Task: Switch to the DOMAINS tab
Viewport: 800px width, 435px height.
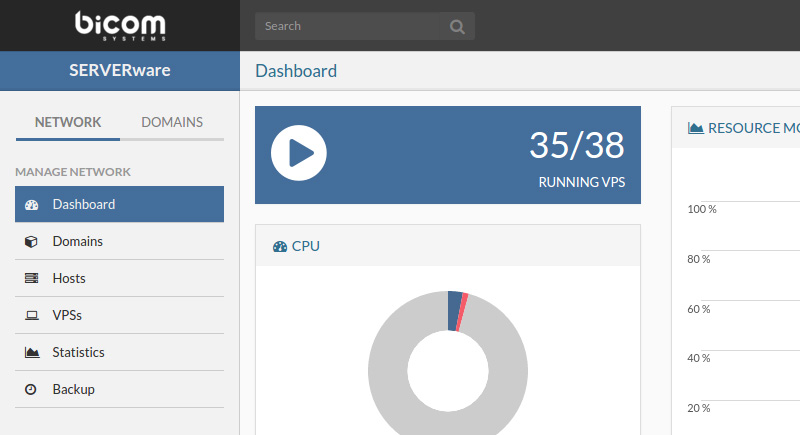Action: pyautogui.click(x=172, y=123)
